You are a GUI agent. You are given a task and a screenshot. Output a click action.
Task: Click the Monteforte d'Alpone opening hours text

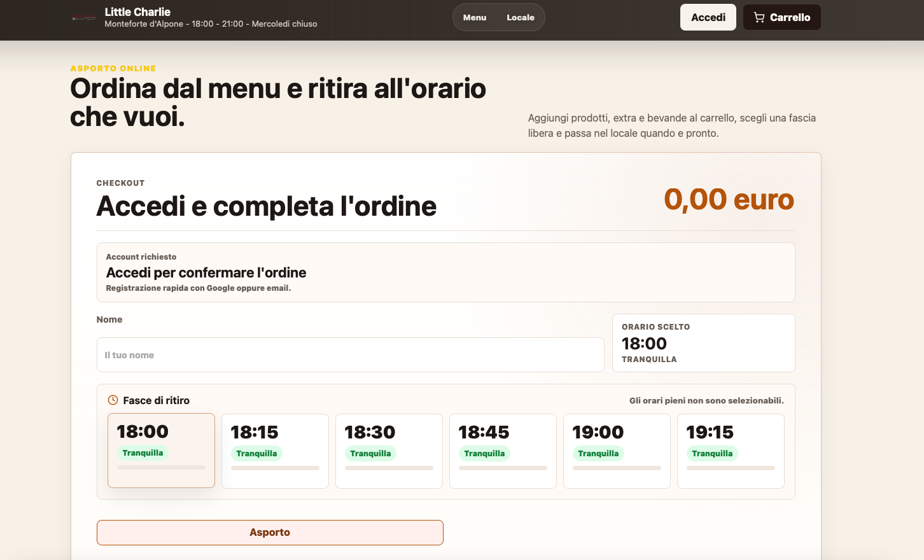click(211, 24)
